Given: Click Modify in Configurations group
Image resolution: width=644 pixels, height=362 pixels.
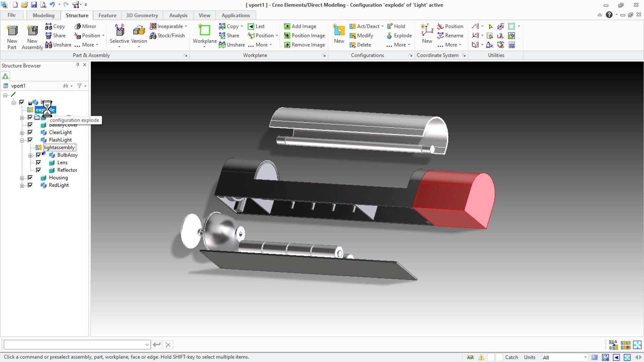Looking at the screenshot, I should pyautogui.click(x=361, y=36).
